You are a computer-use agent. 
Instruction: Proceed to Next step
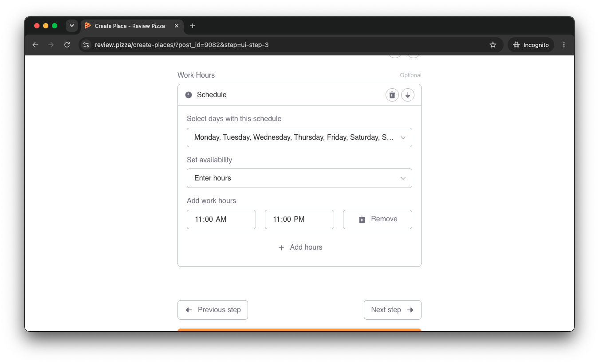[393, 310]
